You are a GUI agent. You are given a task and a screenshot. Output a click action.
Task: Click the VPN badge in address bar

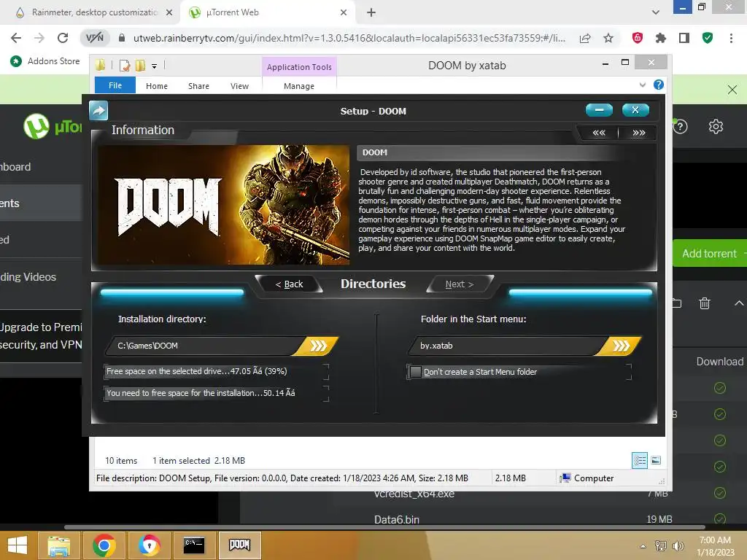click(x=94, y=38)
